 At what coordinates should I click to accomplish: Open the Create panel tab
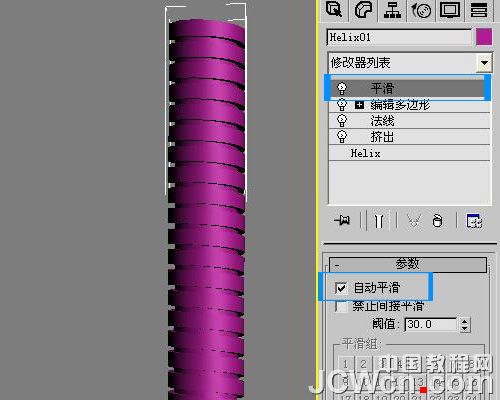tap(334, 10)
